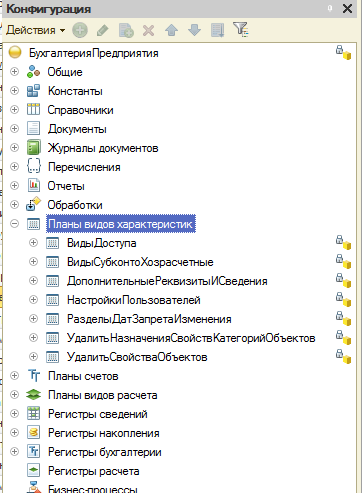This screenshot has height=493, width=362.
Task: Select the БухгалтерияПредприятия root node
Action: point(94,53)
